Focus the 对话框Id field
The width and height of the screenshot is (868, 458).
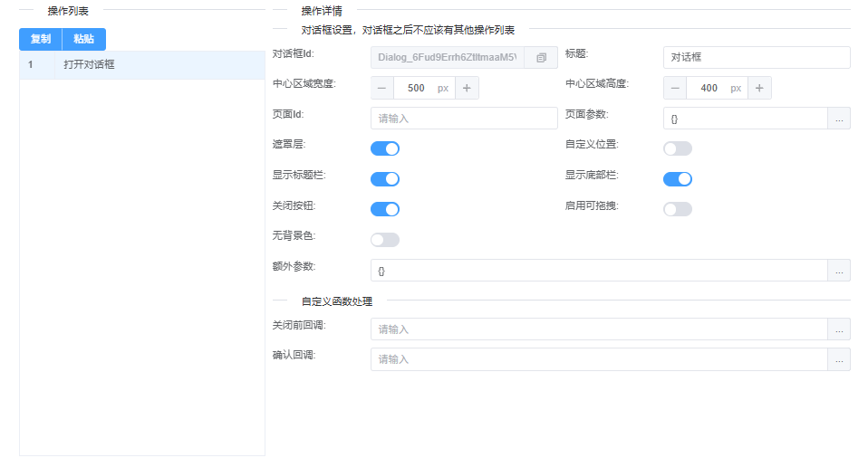(x=448, y=58)
